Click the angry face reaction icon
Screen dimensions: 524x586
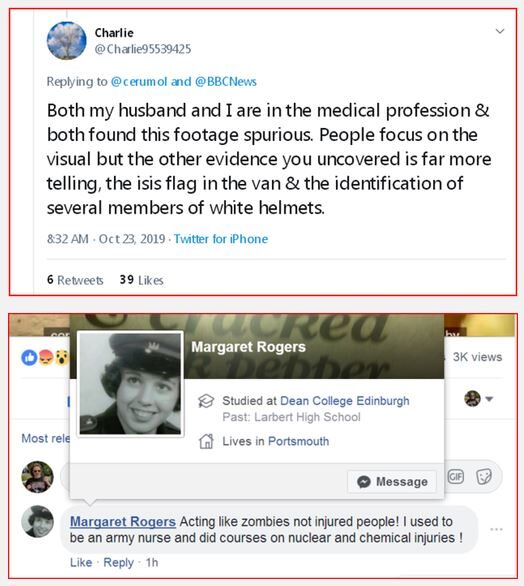click(x=46, y=358)
